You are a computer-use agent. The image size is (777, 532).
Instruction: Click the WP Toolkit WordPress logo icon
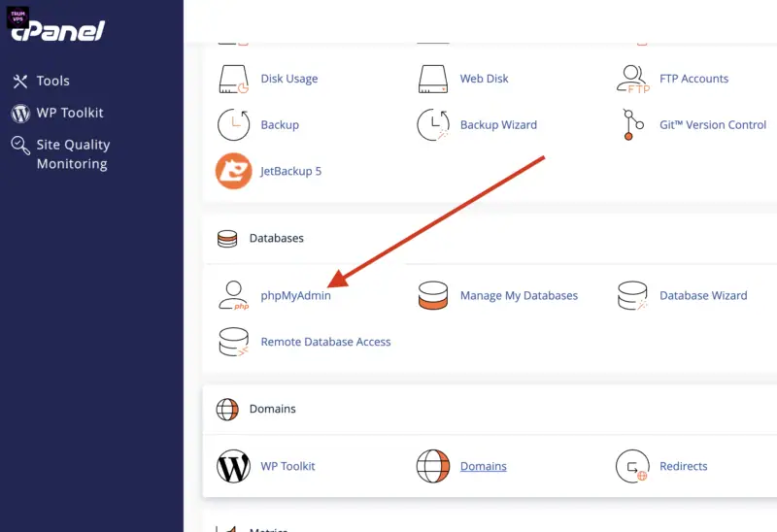click(x=233, y=467)
